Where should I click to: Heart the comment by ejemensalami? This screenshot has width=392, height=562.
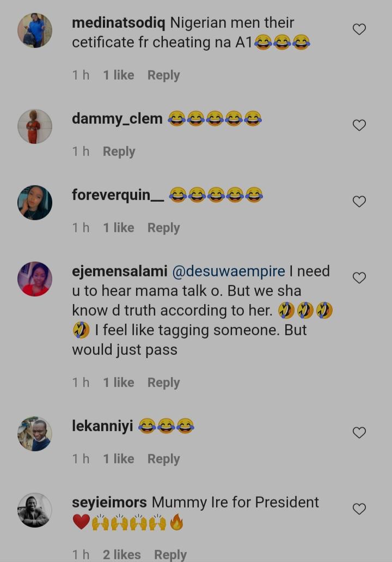(359, 278)
